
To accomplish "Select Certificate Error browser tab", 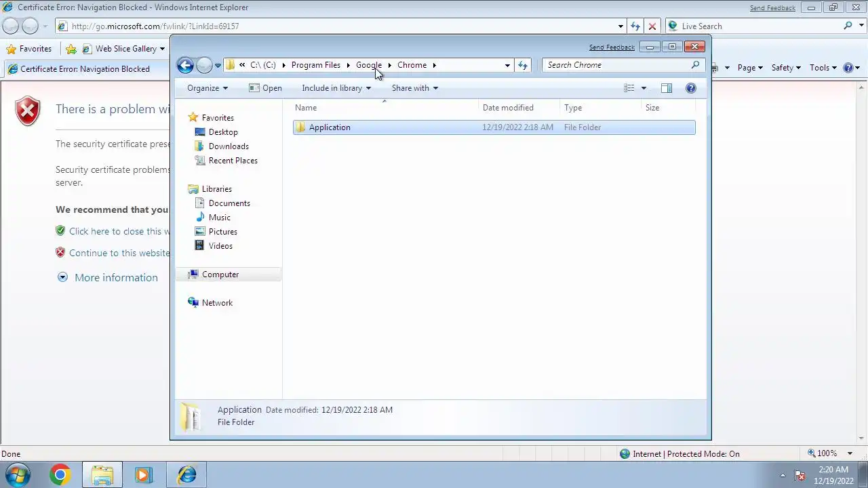I will click(84, 69).
